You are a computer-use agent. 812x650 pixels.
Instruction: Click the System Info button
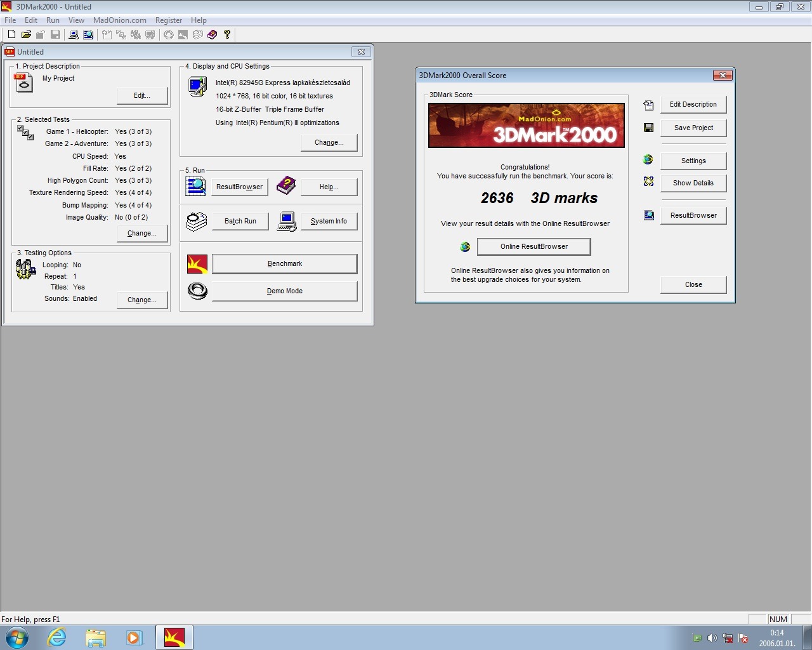click(329, 222)
